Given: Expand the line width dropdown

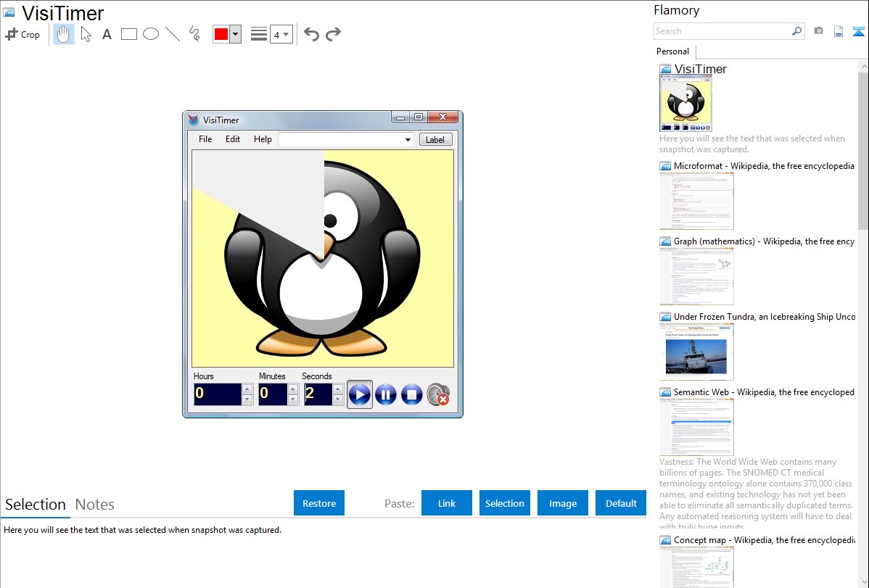Looking at the screenshot, I should point(281,34).
